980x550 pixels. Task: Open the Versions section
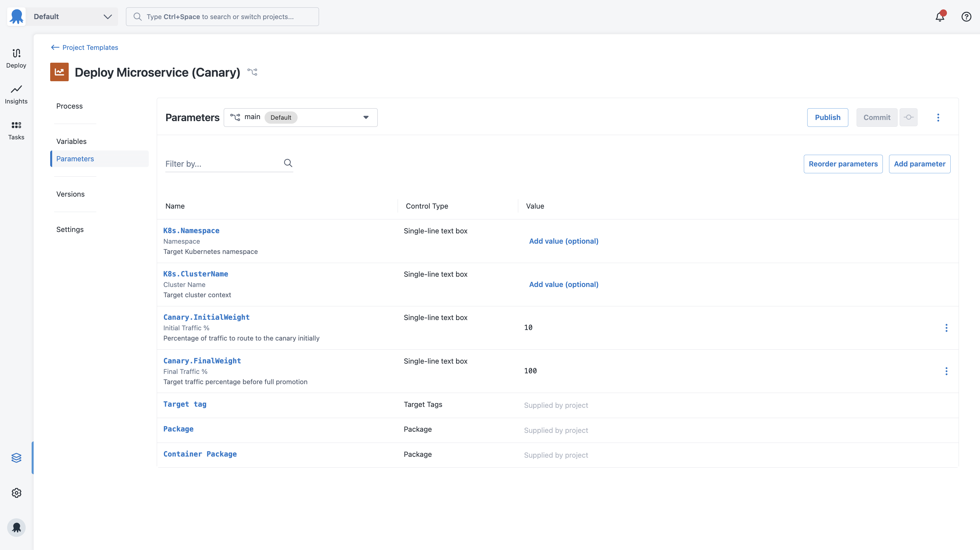(70, 194)
